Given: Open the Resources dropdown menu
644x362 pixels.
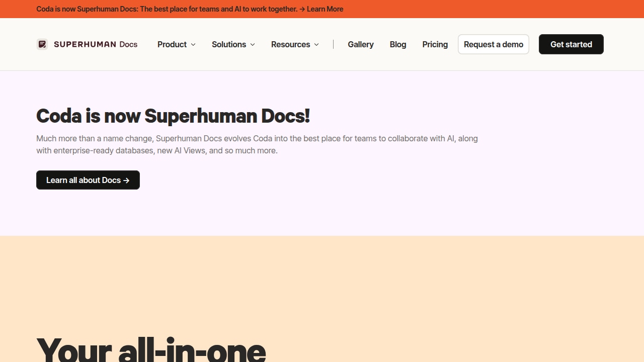Looking at the screenshot, I should point(295,44).
